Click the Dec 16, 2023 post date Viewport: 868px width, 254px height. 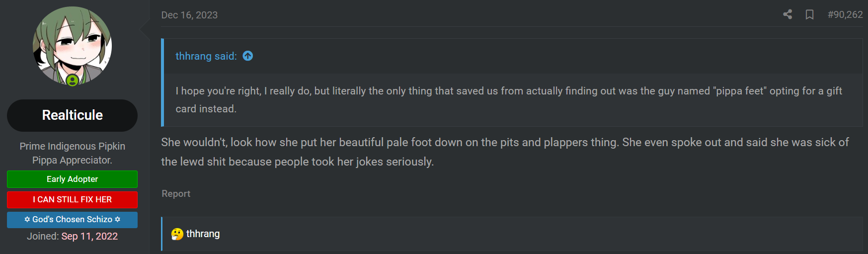(189, 15)
